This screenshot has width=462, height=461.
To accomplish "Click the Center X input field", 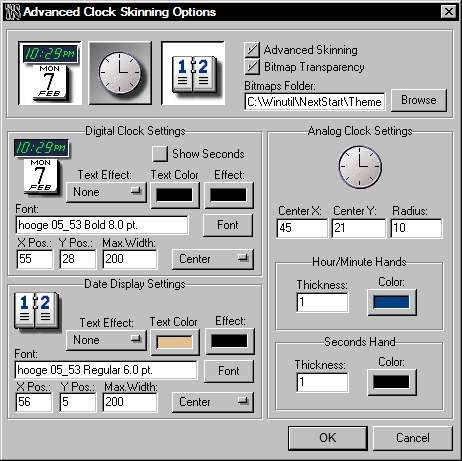I will (302, 228).
